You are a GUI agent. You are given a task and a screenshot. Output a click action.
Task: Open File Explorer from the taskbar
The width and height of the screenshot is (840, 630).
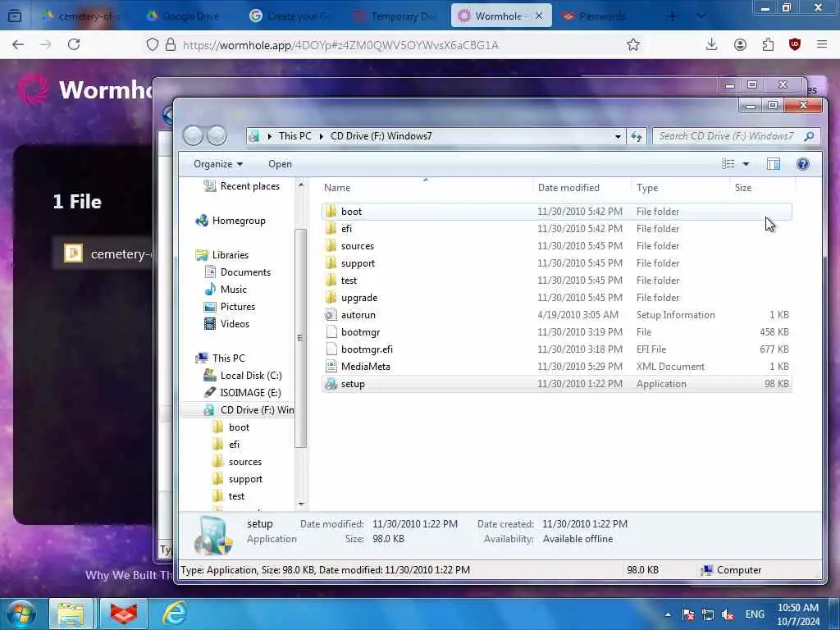71,614
